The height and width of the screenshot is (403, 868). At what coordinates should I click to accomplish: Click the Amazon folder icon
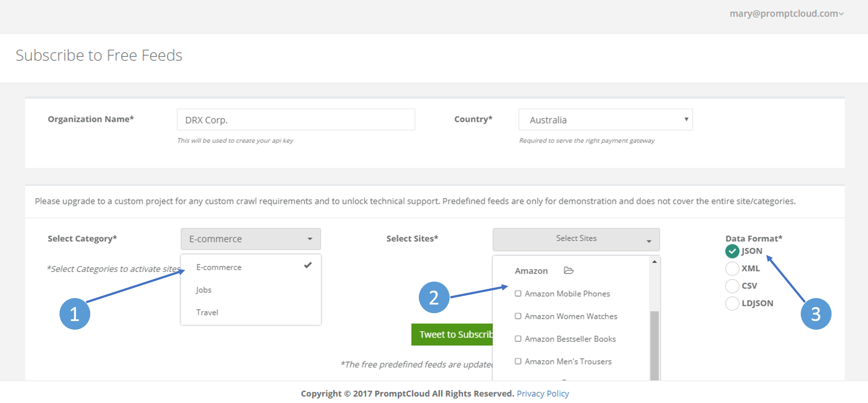pyautogui.click(x=569, y=271)
